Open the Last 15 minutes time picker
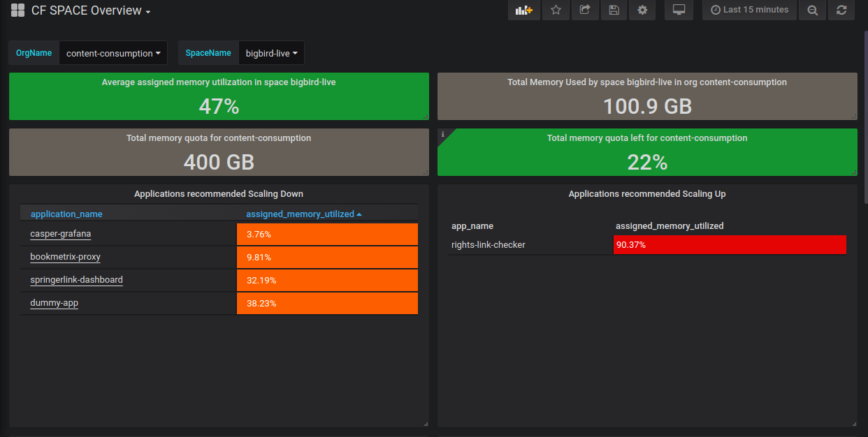Screen dimensions: 868x437 click(749, 10)
